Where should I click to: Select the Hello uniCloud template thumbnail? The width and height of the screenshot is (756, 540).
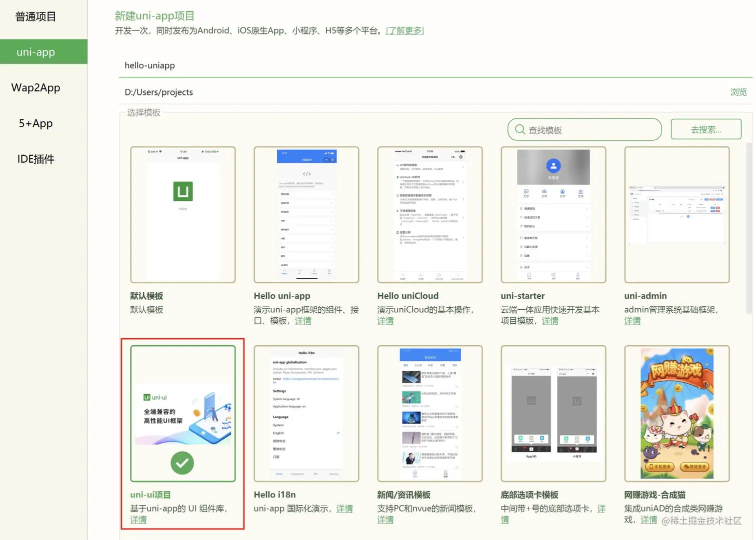tap(430, 215)
